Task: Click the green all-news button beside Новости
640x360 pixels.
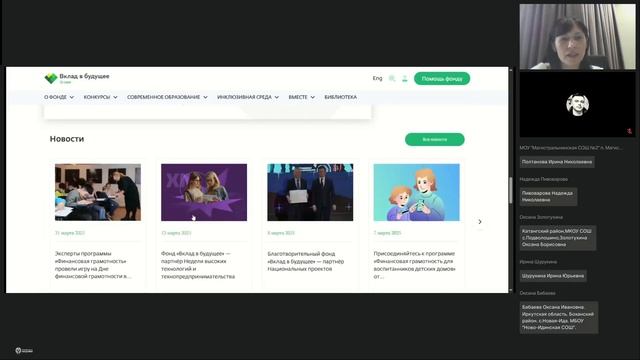Action: click(x=435, y=139)
